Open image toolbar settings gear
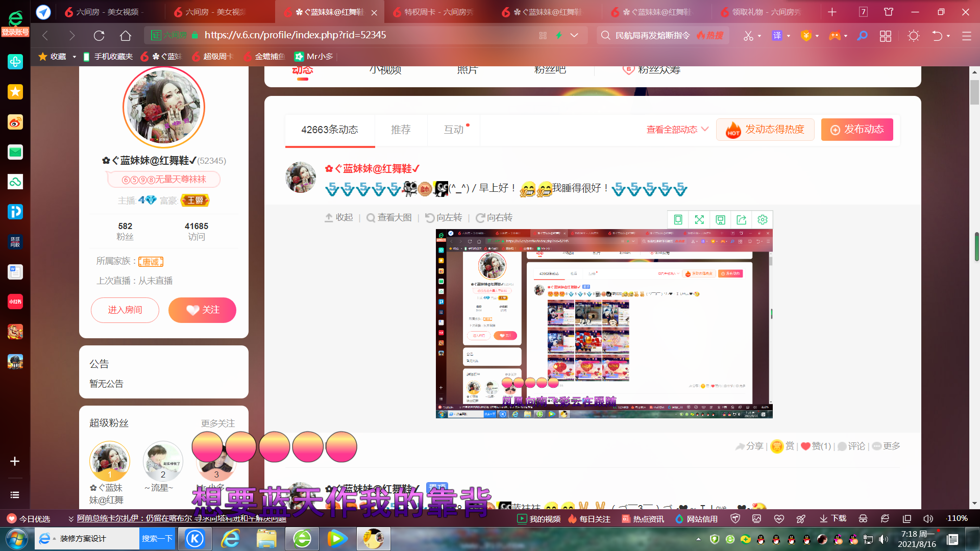980x551 pixels. 763,219
